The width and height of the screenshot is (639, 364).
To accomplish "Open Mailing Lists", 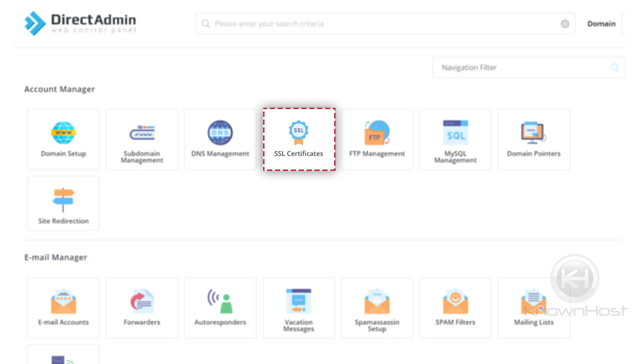I will (x=533, y=307).
